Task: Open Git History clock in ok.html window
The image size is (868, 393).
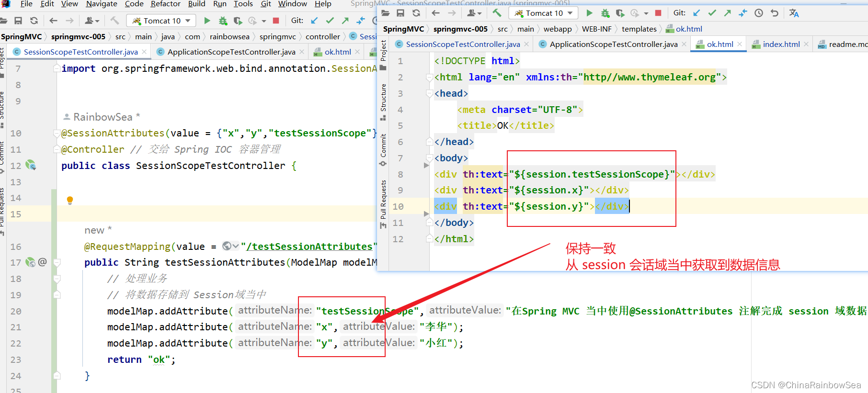Action: click(759, 13)
